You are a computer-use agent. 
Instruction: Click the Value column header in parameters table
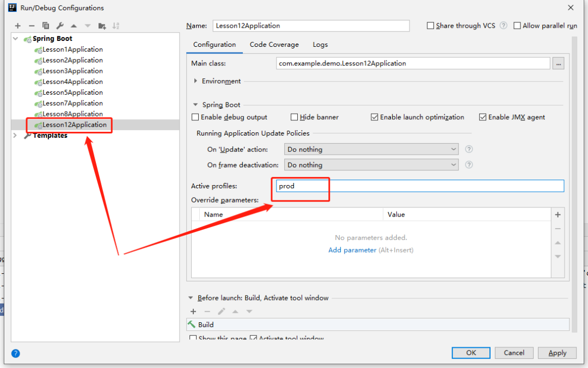467,214
